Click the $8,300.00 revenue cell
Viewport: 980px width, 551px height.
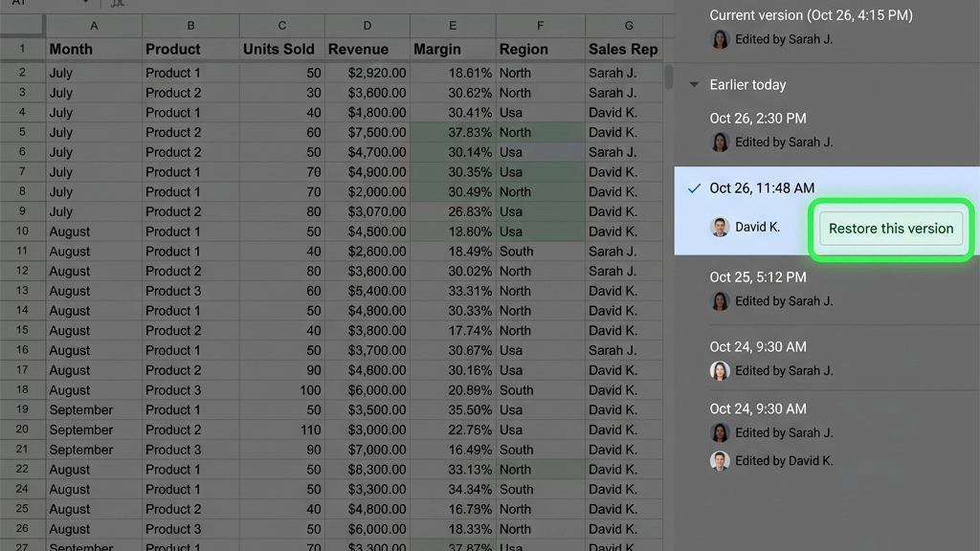click(367, 469)
